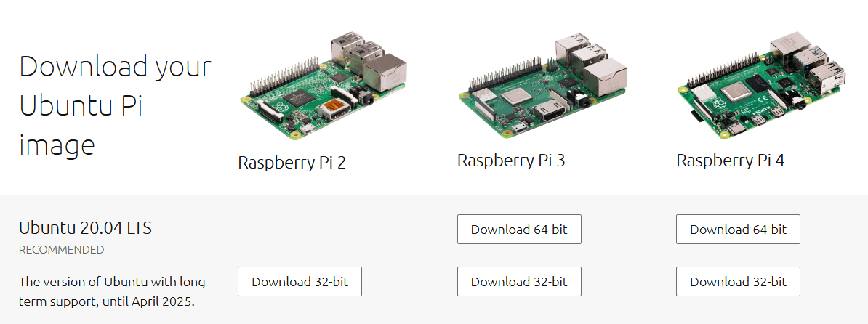Download 64-bit Ubuntu for Raspberry Pi 4
The height and width of the screenshot is (324, 868).
pyautogui.click(x=738, y=229)
